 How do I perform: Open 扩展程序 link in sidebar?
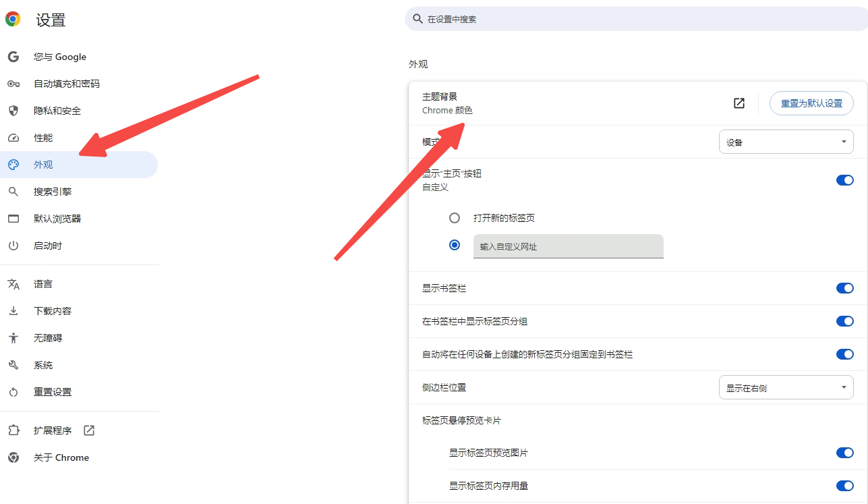click(79, 430)
